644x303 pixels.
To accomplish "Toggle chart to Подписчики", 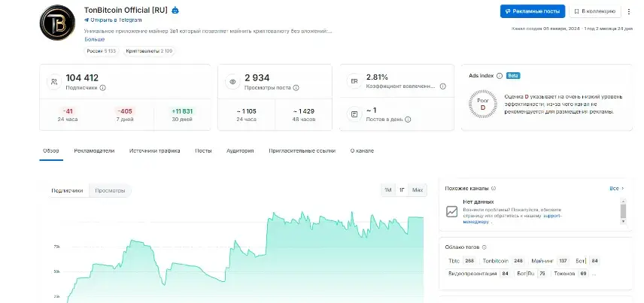I will click(67, 190).
